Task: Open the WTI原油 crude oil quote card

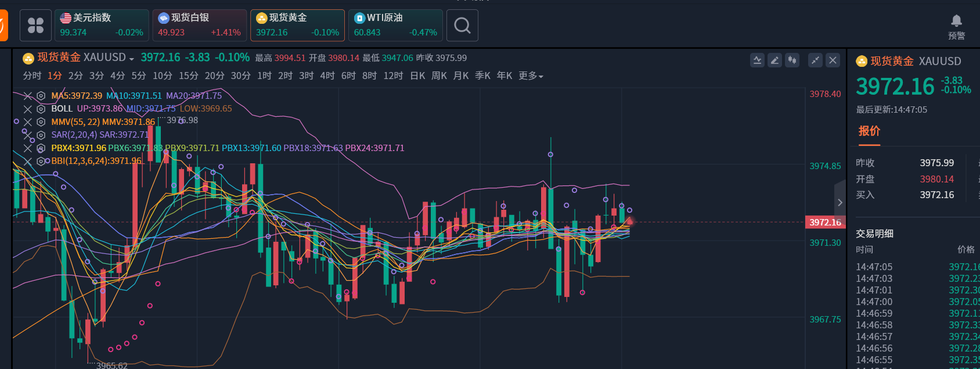Action: coord(395,26)
